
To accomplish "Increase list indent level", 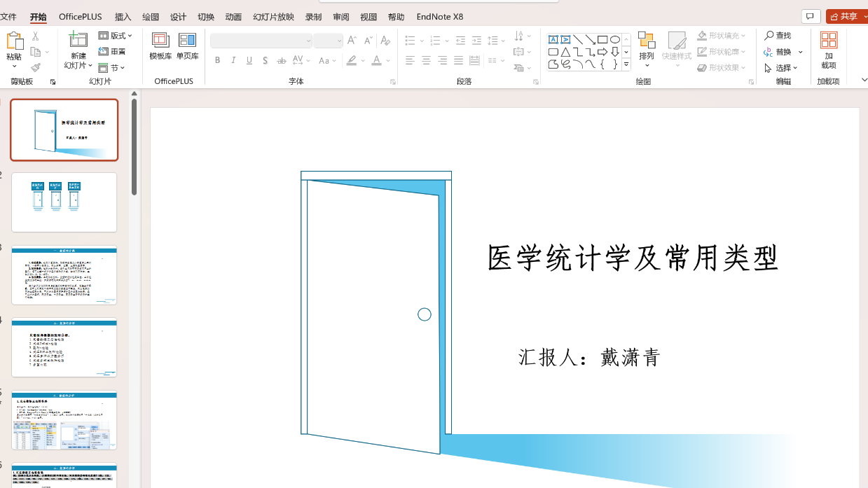I will coord(476,41).
